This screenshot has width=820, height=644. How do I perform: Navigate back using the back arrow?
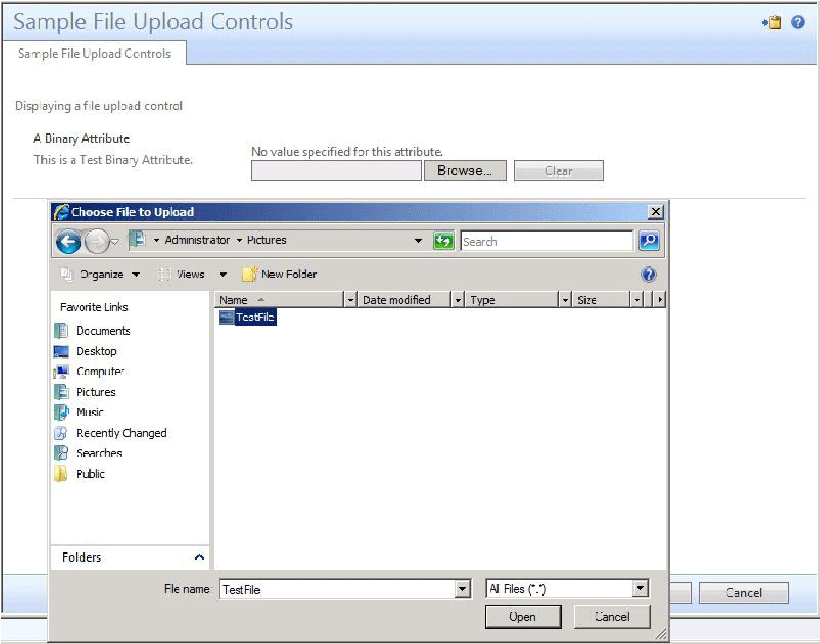pos(68,240)
